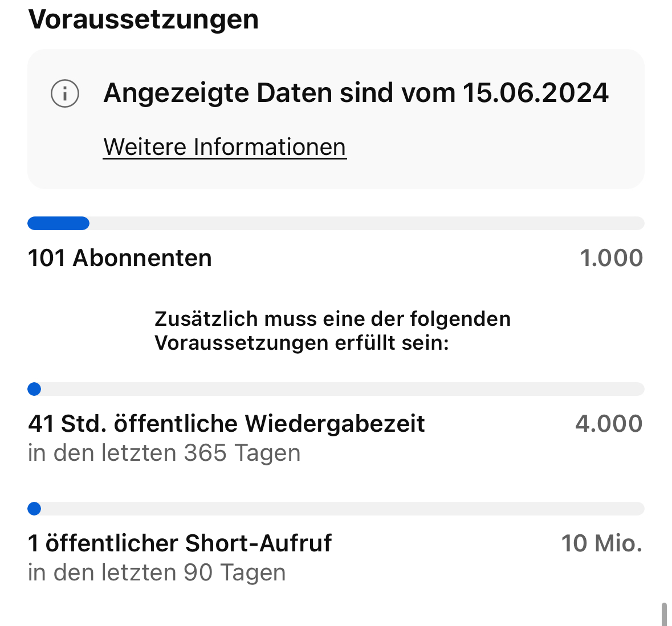The image size is (672, 626).
Task: Click blue dot on Short-Aufruf progress bar
Action: pyautogui.click(x=34, y=509)
